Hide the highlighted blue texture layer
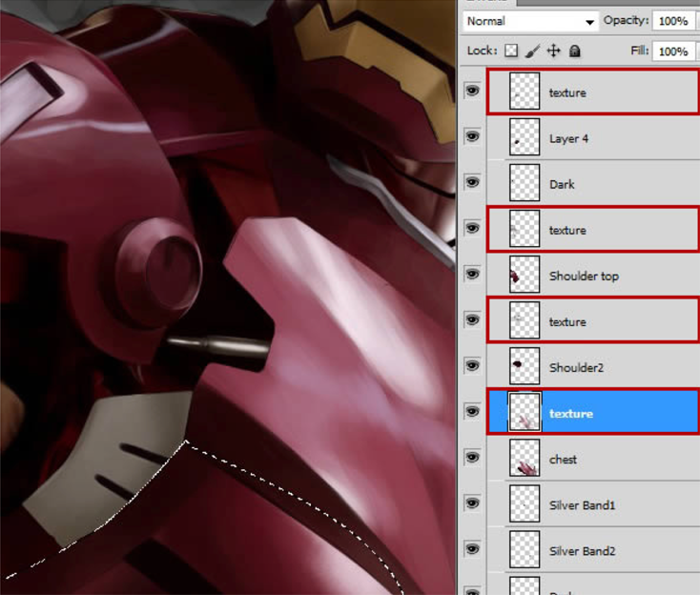The image size is (700, 595). [x=472, y=411]
